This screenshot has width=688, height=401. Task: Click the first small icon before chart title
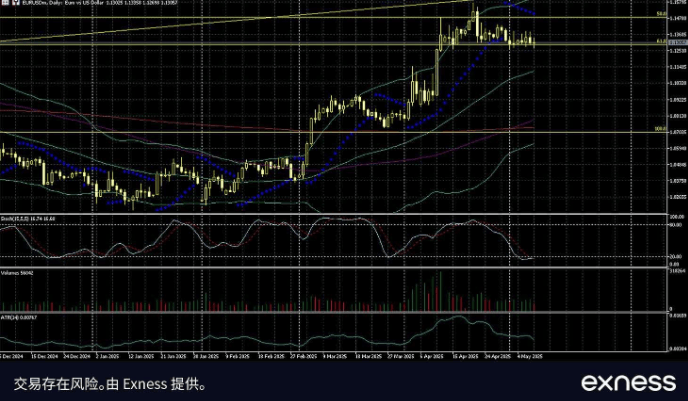click(6, 2)
